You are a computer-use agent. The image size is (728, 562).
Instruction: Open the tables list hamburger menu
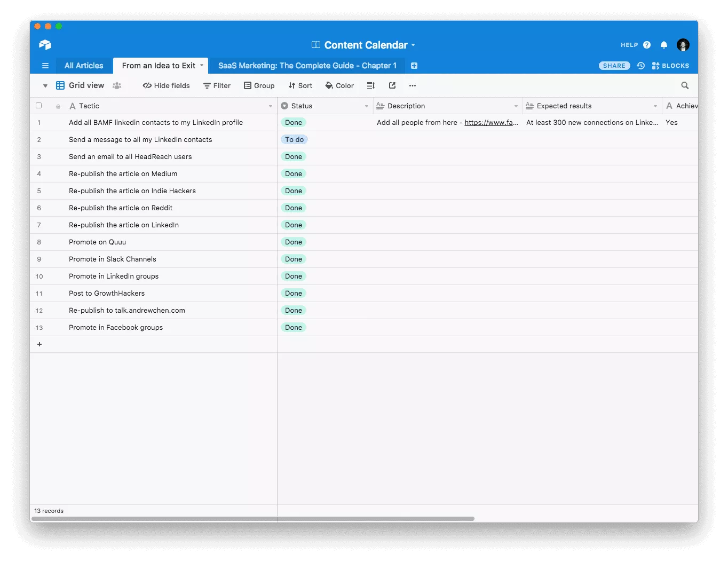[45, 66]
